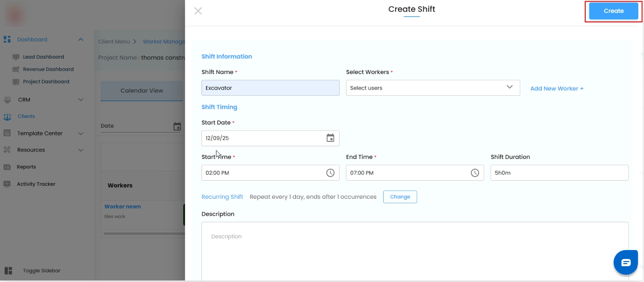Collapse the Dashboard sidebar section
644x282 pixels.
81,40
